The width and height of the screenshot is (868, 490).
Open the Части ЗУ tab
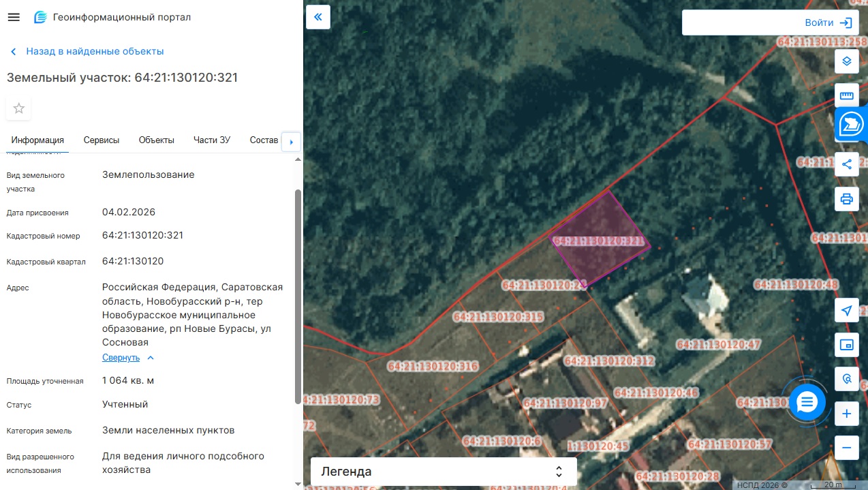pyautogui.click(x=212, y=140)
